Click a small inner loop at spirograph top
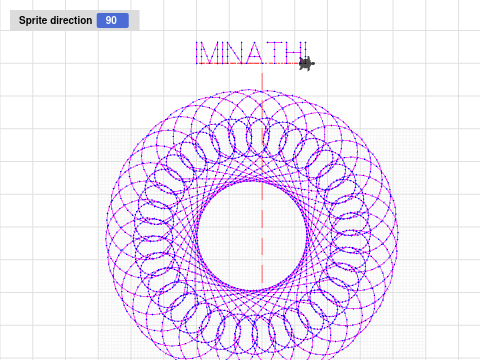 coord(257,137)
